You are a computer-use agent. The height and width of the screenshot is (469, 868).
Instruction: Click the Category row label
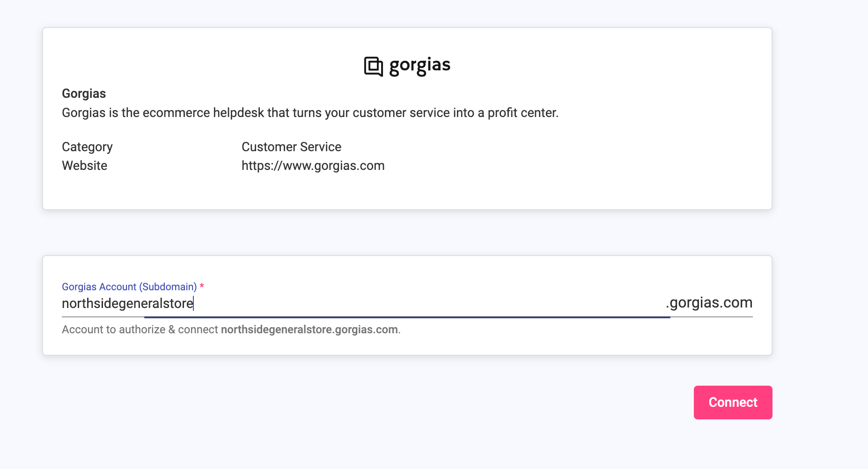tap(87, 147)
